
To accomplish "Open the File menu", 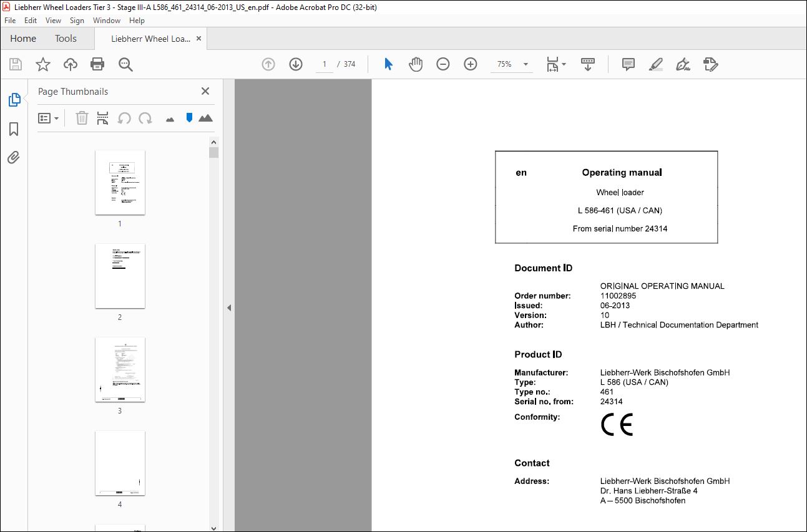I will click(10, 21).
